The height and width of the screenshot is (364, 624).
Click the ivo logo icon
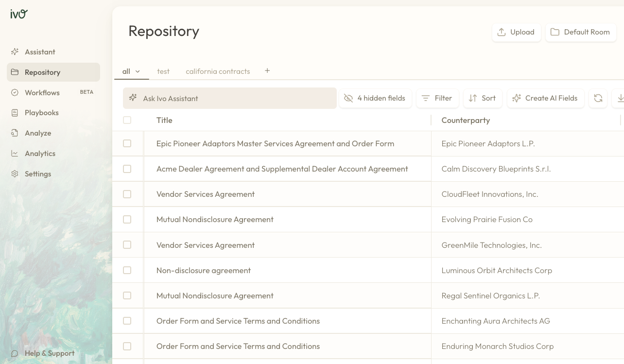pyautogui.click(x=19, y=14)
